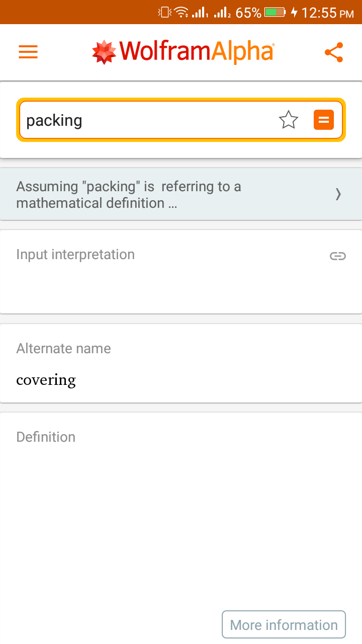Click the link icon in Input interpretation
The image size is (362, 644).
click(337, 256)
